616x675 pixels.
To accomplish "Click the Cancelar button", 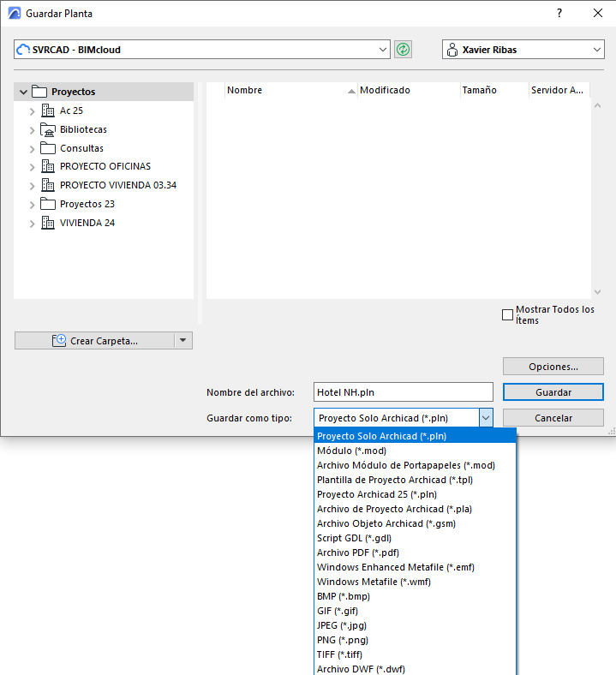I will pyautogui.click(x=553, y=418).
